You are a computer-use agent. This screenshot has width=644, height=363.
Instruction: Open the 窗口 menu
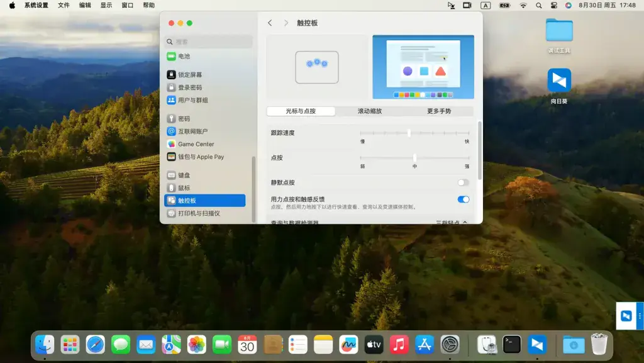tap(128, 5)
